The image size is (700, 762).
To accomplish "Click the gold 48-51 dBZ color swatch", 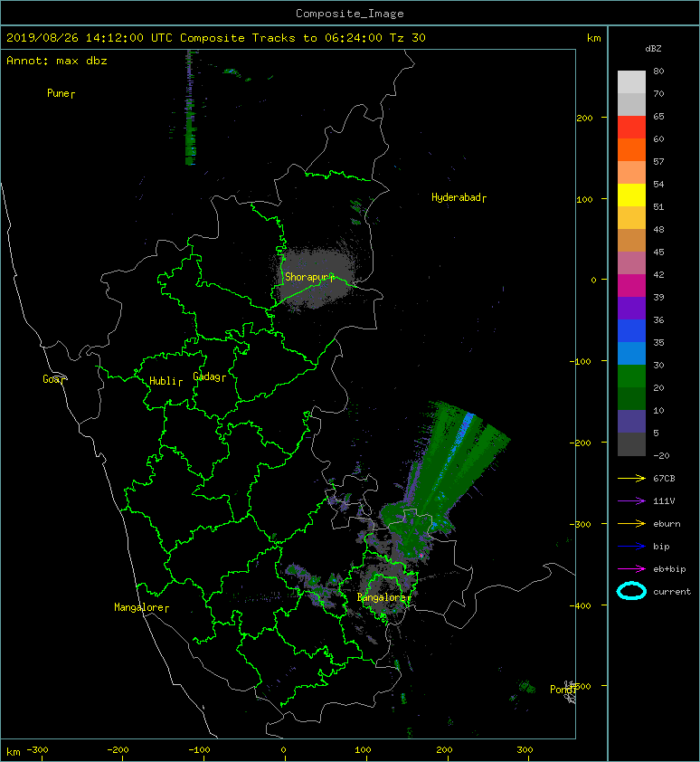I will click(631, 218).
